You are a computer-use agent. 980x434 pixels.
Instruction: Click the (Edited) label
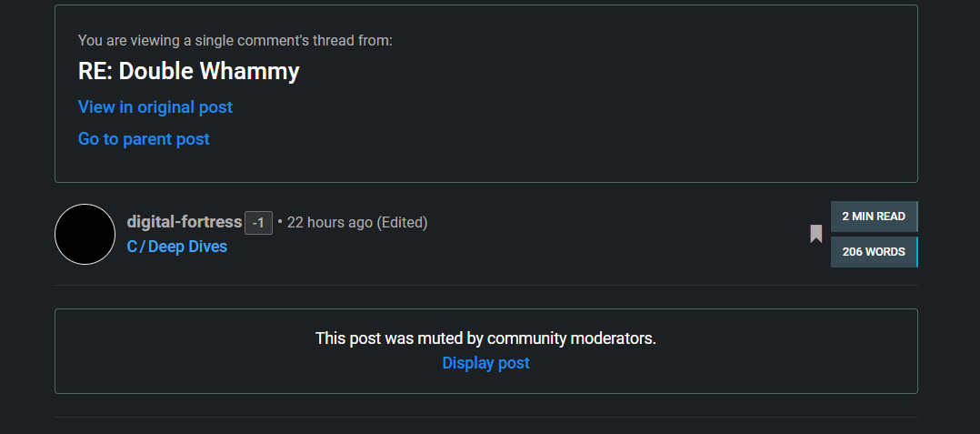(402, 222)
